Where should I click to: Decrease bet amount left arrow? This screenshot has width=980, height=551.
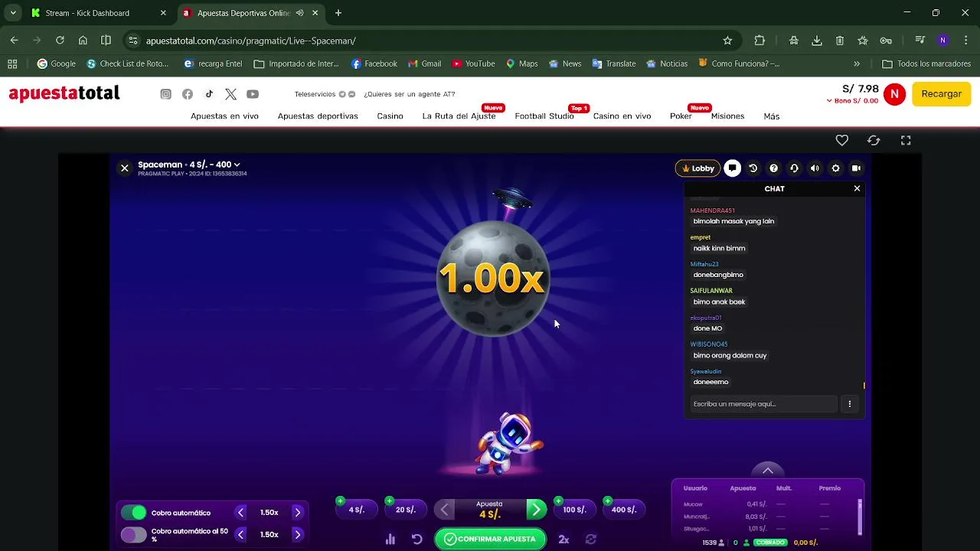444,510
